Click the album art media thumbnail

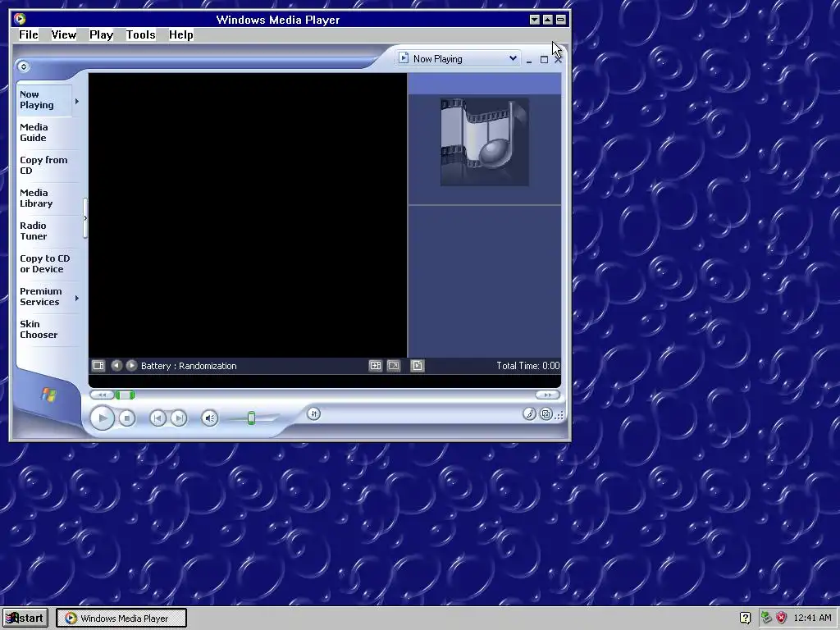485,142
